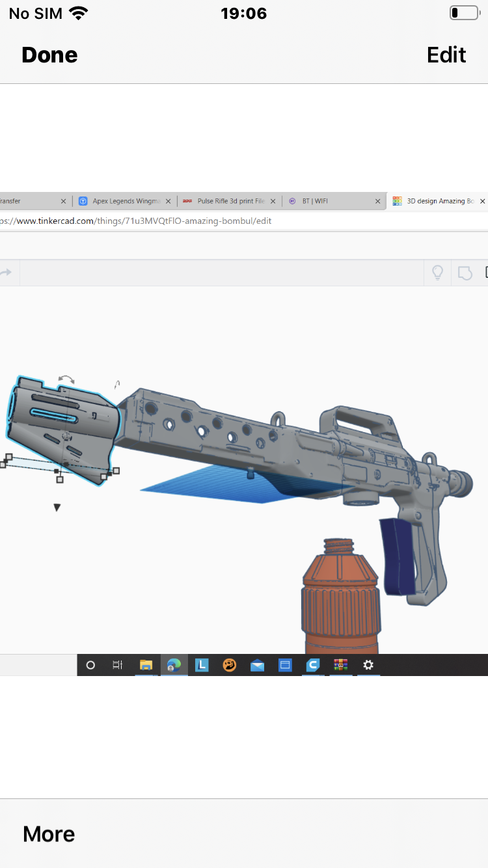Open the blue C app on taskbar
This screenshot has width=488, height=868.
pyautogui.click(x=313, y=665)
